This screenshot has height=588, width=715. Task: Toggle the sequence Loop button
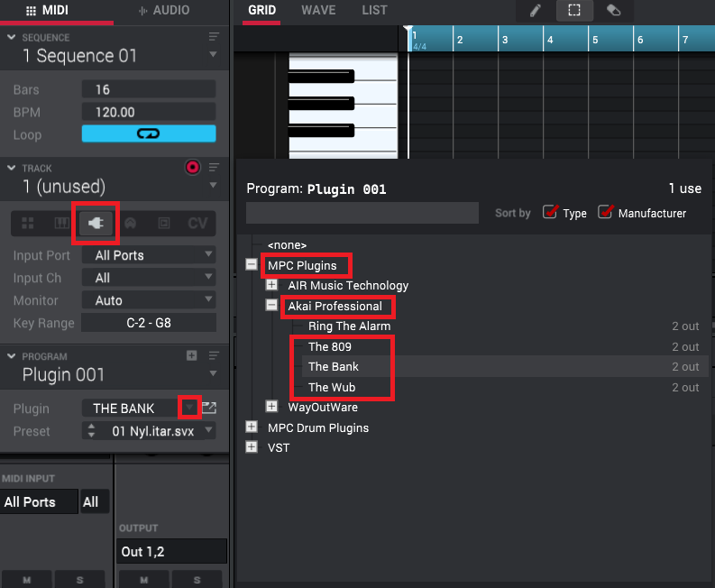click(149, 133)
